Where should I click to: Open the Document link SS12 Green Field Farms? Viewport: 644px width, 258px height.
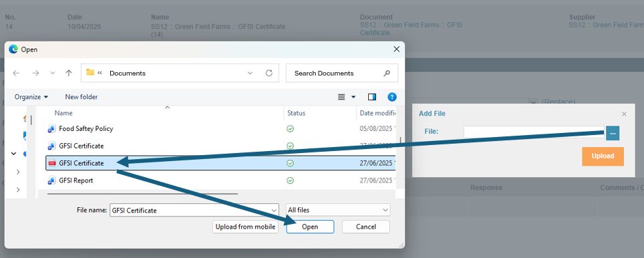point(411,29)
